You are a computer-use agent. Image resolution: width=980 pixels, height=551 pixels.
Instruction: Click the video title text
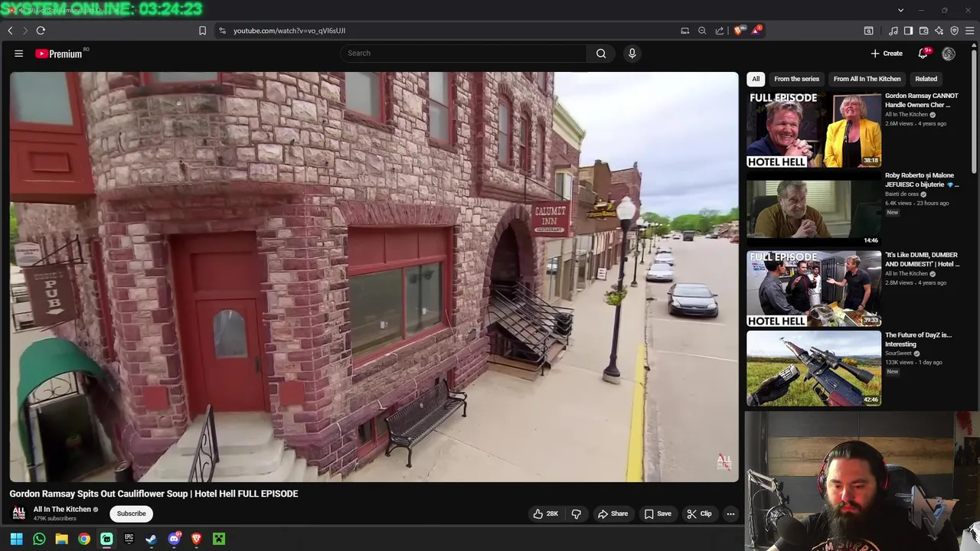pos(154,494)
